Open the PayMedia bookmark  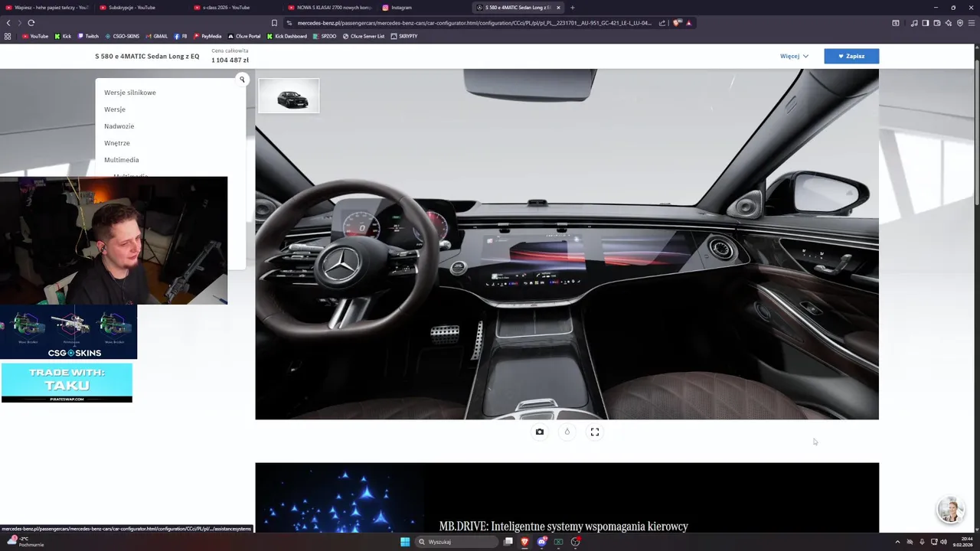click(207, 36)
